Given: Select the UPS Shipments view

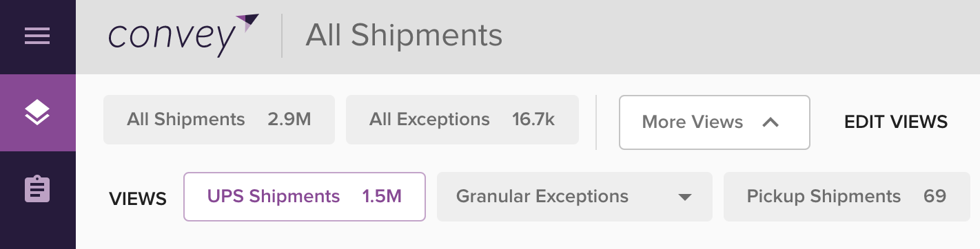Looking at the screenshot, I should 305,197.
